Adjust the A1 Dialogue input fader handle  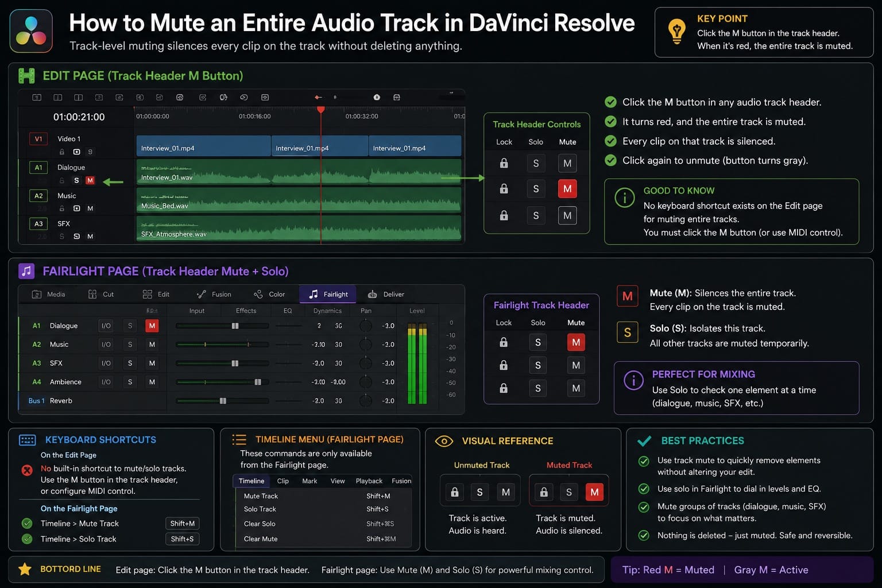235,326
